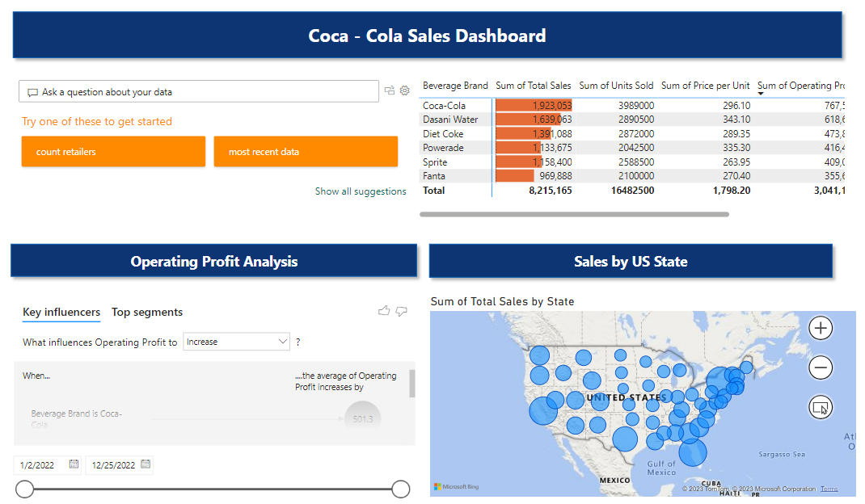The image size is (865, 504).
Task: Open Show all suggestions link
Action: click(x=361, y=191)
